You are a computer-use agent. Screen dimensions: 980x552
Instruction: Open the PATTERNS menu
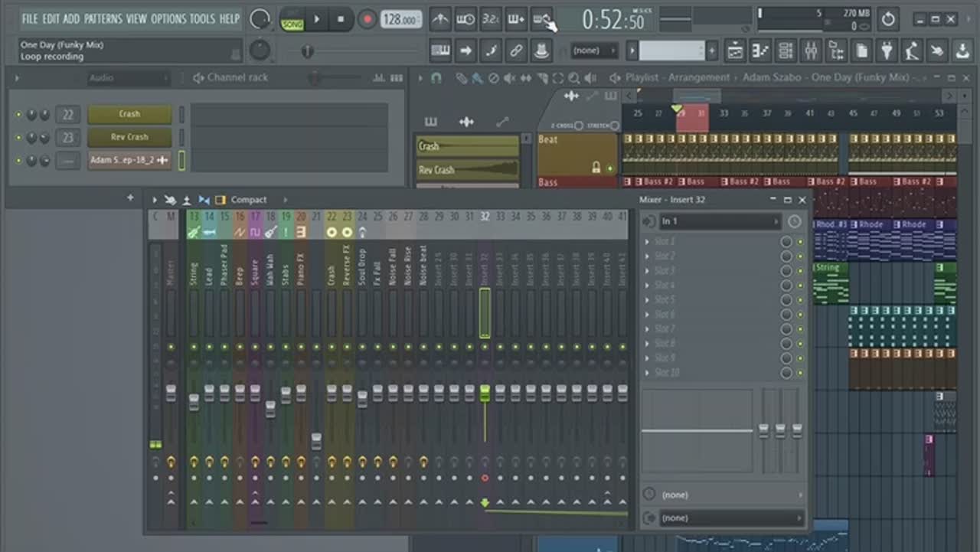[x=102, y=18]
